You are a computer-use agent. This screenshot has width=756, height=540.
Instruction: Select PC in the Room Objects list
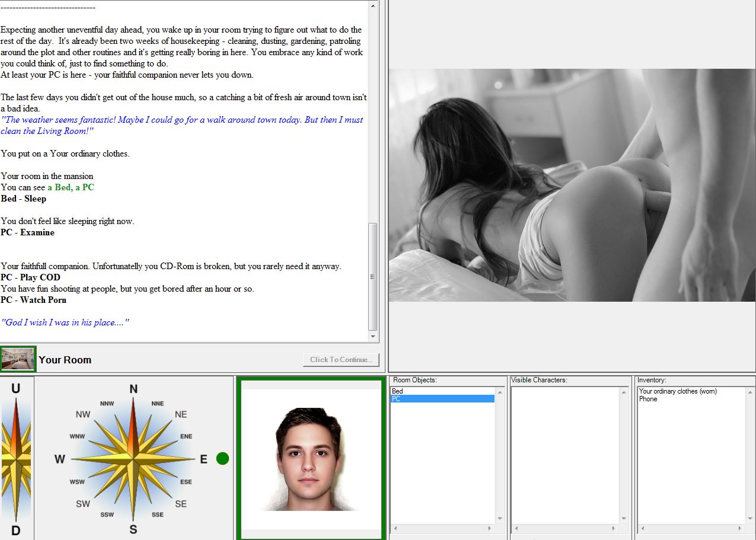pos(397,399)
